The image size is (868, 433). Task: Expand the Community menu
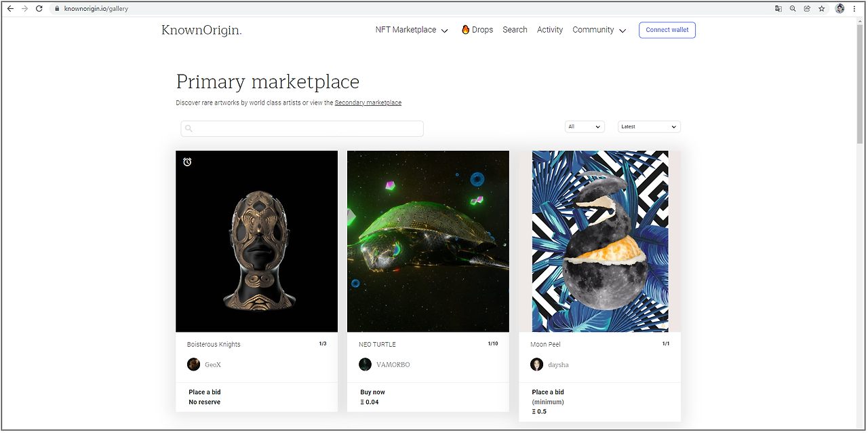tap(599, 30)
